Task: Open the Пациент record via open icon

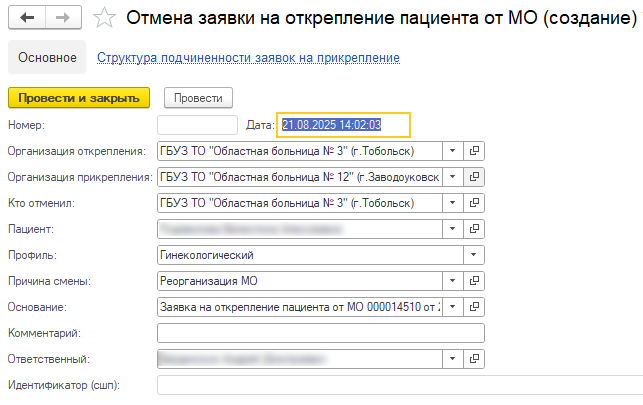Action: click(475, 229)
